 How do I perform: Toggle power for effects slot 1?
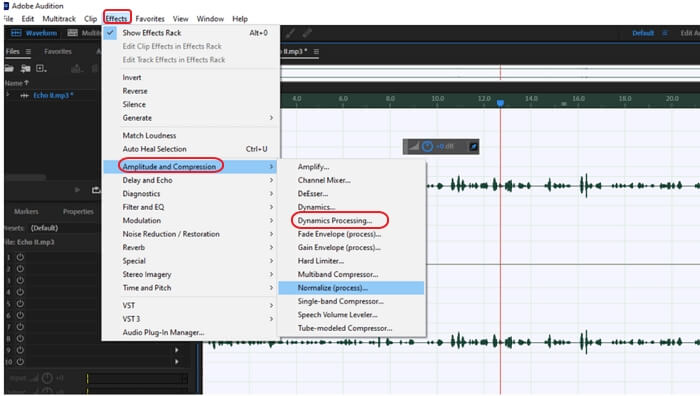point(20,257)
